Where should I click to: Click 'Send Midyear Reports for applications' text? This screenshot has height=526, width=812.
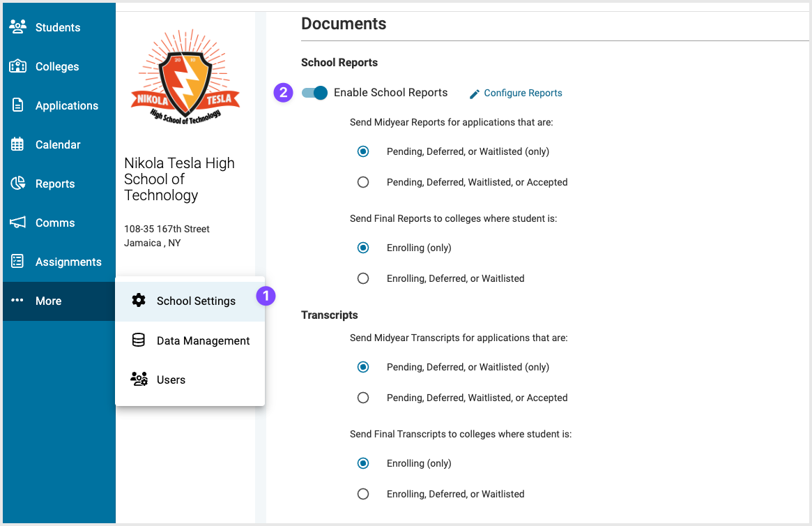451,122
